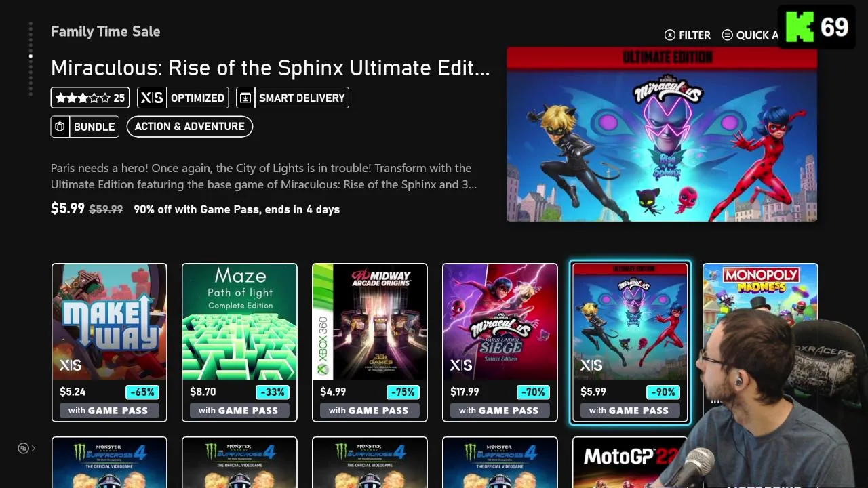Image resolution: width=868 pixels, height=488 pixels.
Task: Open the Filter option
Action: (687, 35)
